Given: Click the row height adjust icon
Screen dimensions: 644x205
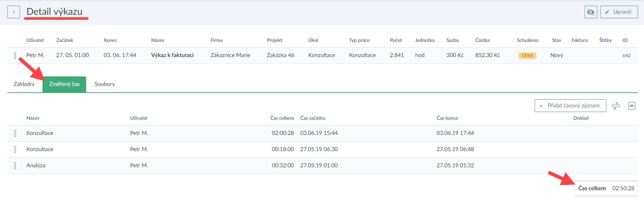Looking at the screenshot, I should point(616,106).
